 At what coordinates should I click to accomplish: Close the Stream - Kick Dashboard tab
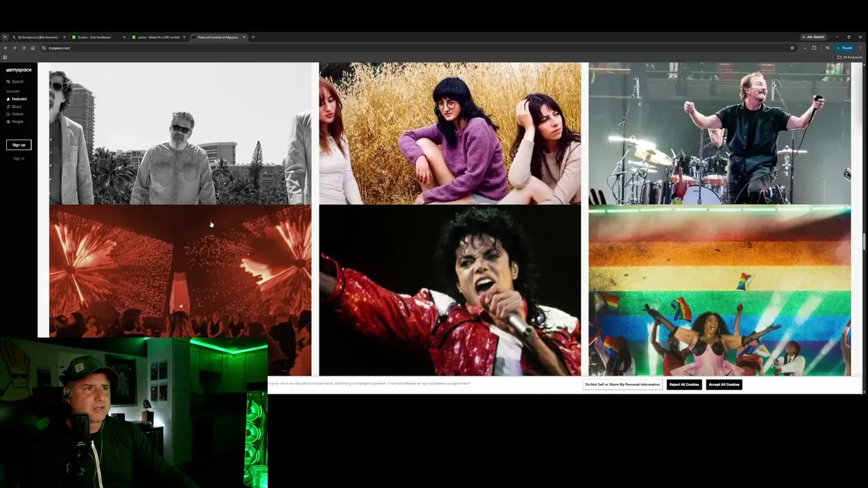coord(124,37)
